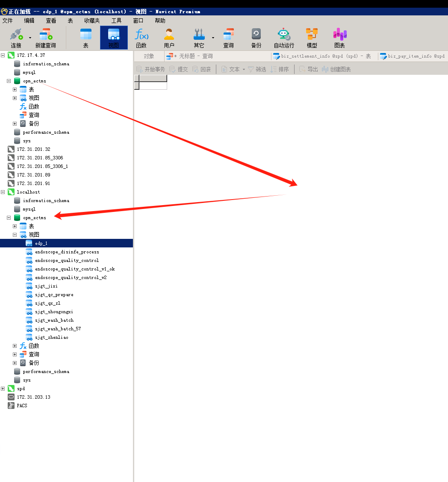Image resolution: width=448 pixels, height=482 pixels.
Task: Select the 函数 function toolbar icon
Action: (x=141, y=38)
